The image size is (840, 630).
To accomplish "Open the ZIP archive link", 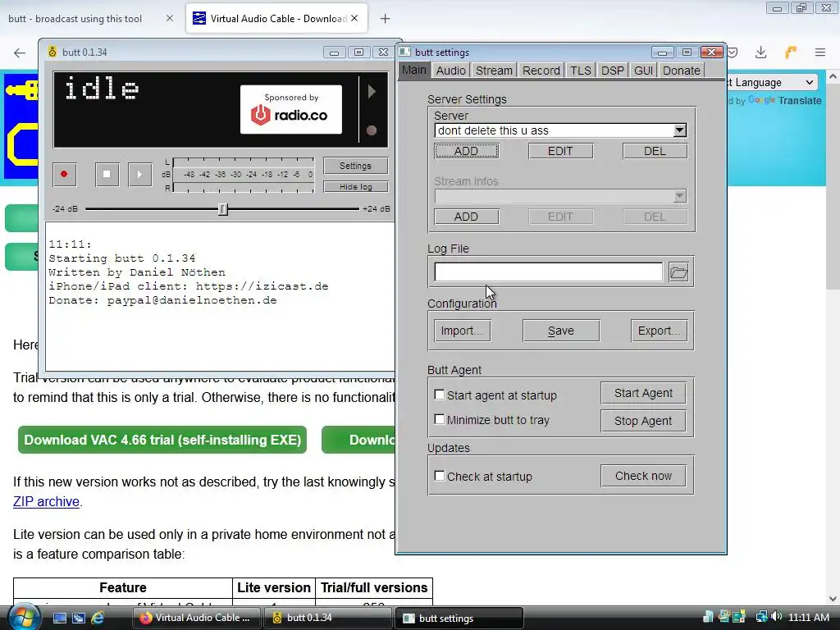I will [46, 501].
